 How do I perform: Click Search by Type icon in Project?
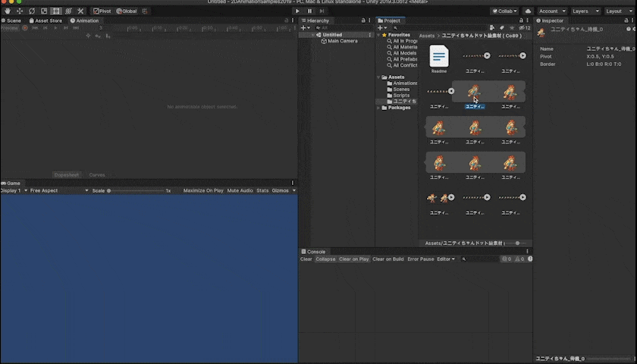(492, 28)
